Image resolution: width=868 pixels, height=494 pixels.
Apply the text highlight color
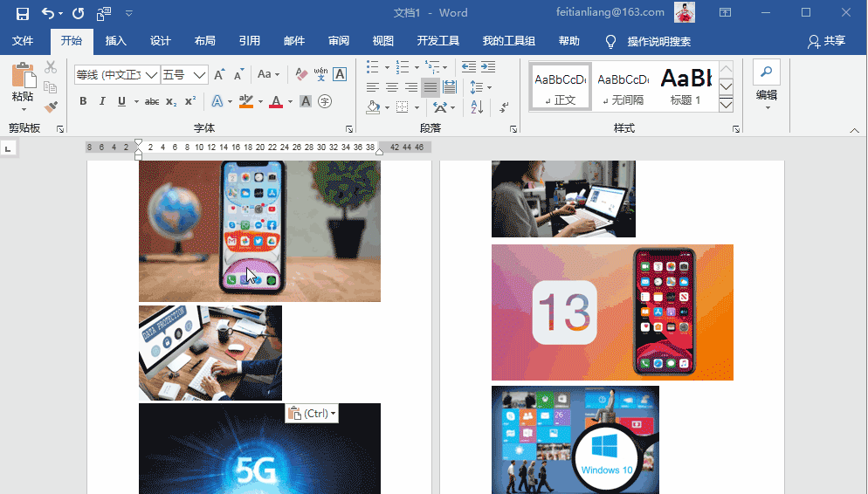tap(245, 101)
